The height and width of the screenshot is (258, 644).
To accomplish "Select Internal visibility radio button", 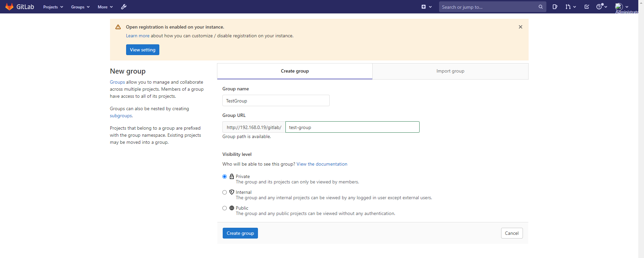I will pos(225,192).
